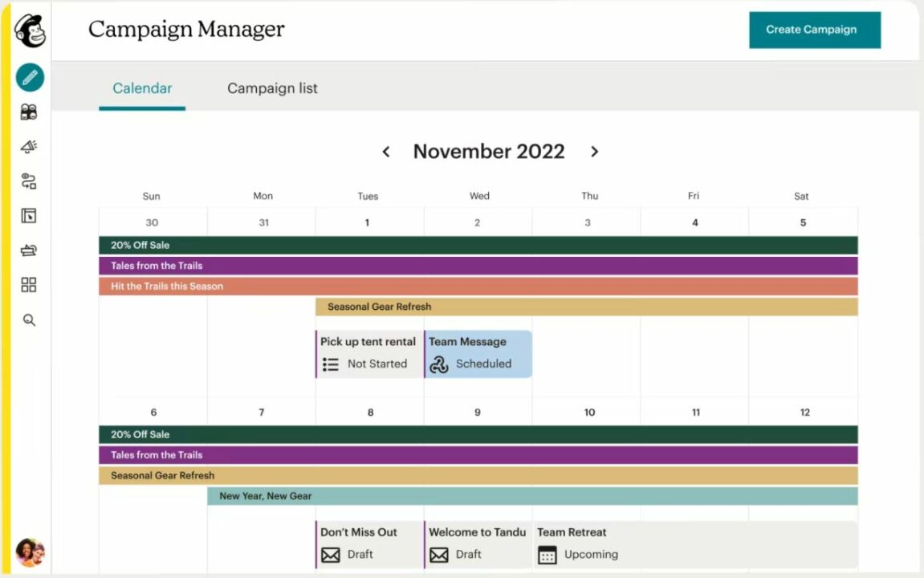Open the megaphone Campaigns icon in sidebar

29,147
